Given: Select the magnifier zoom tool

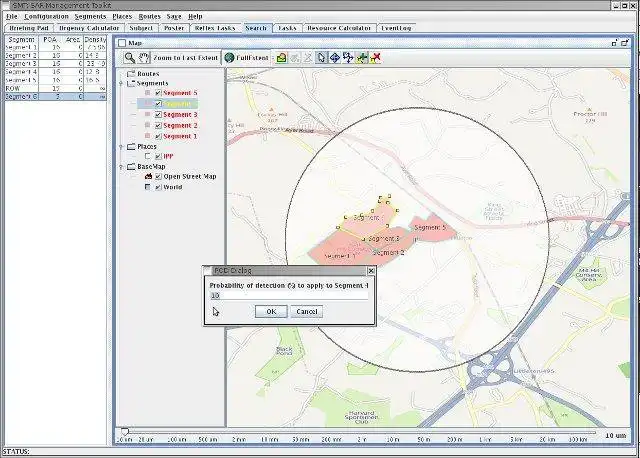Looking at the screenshot, I should pyautogui.click(x=130, y=58).
